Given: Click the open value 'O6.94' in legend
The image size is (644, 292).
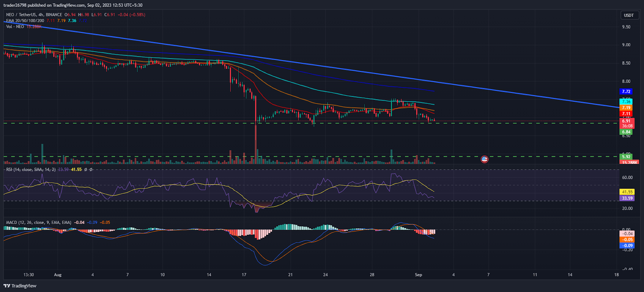Looking at the screenshot, I should (x=70, y=14).
